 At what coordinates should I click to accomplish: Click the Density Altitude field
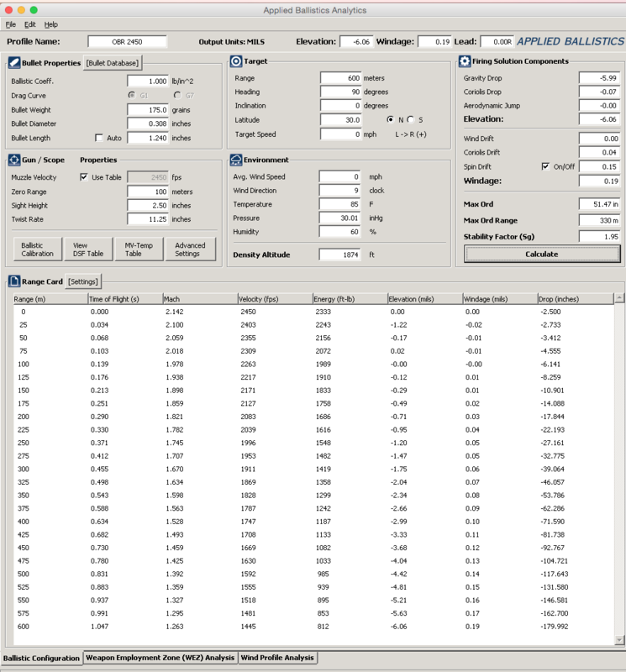coord(339,255)
